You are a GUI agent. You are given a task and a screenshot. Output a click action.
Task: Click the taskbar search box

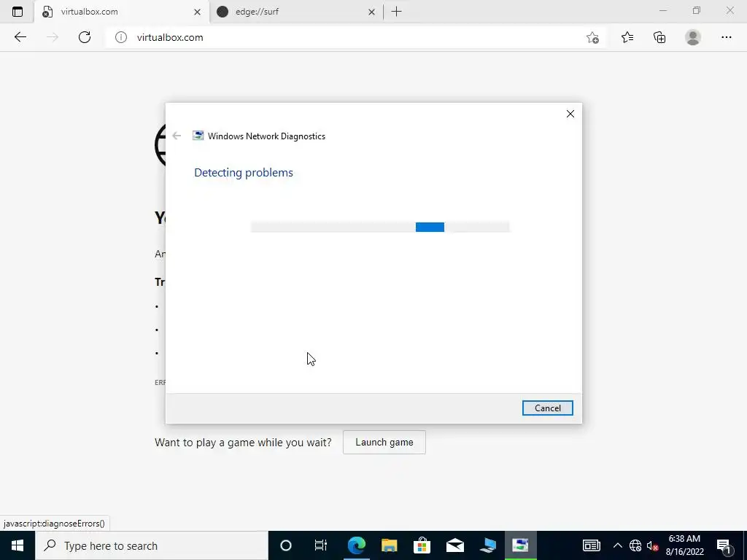click(x=152, y=545)
